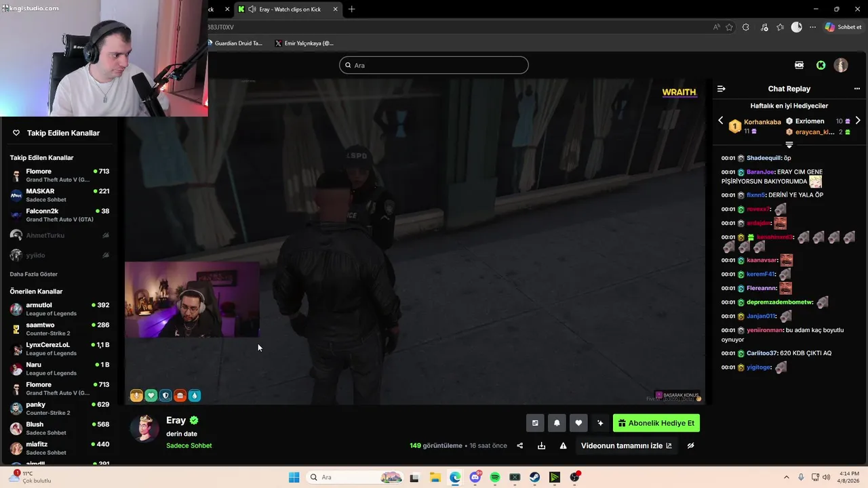Screen dimensions: 868x488
Task: Open Discord from the taskbar
Action: [x=475, y=477]
